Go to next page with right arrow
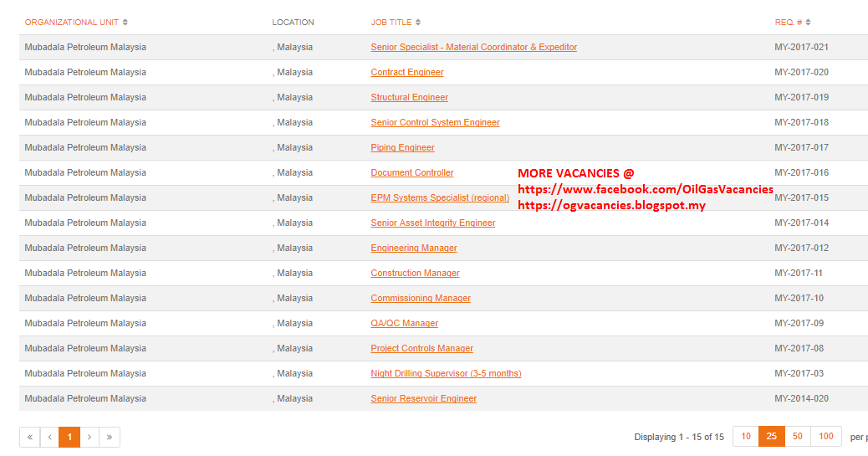This screenshot has height=456, width=868. [89, 437]
